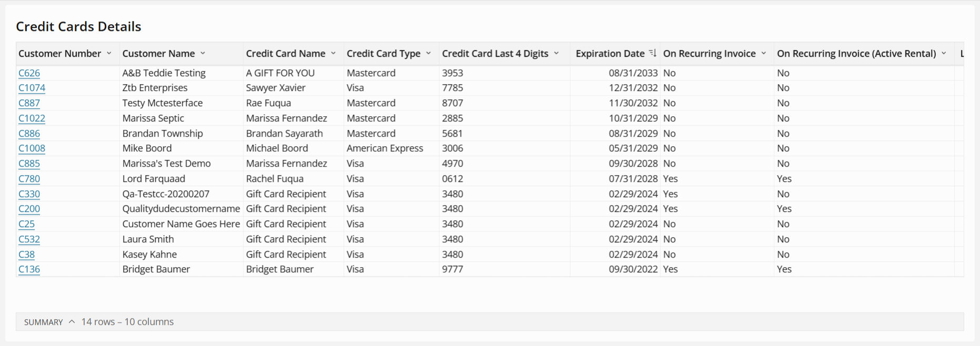The height and width of the screenshot is (346, 980).
Task: Open customer link C1008
Action: click(32, 148)
